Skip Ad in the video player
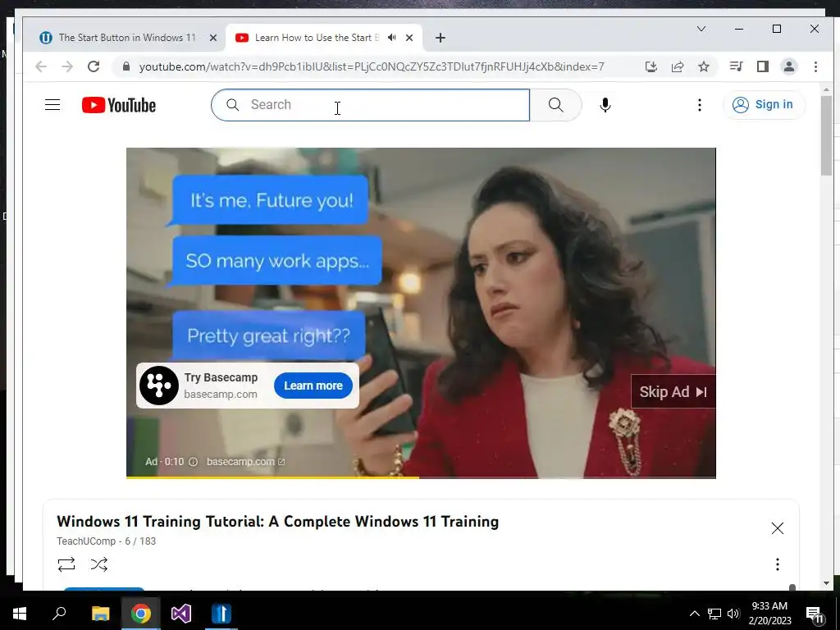 (x=673, y=391)
